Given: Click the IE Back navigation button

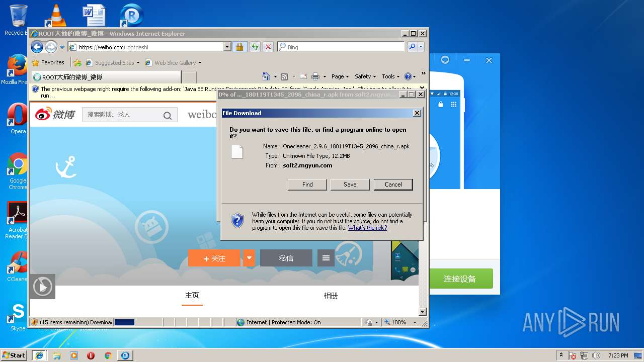Looking at the screenshot, I should tap(37, 47).
